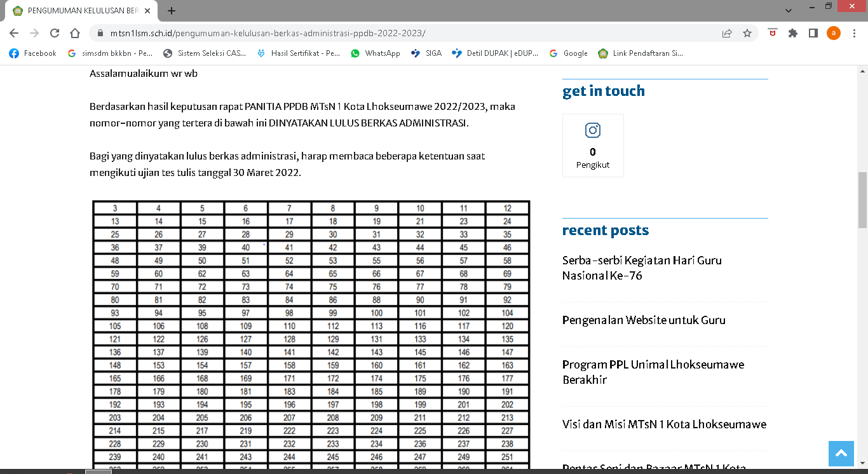Open Pengenalan Website untuk Guru post
The height and width of the screenshot is (474, 868).
click(x=644, y=320)
